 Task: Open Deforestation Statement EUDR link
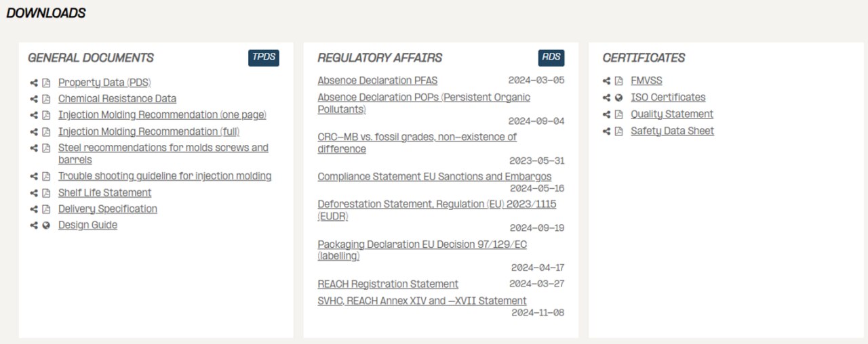[x=437, y=210]
